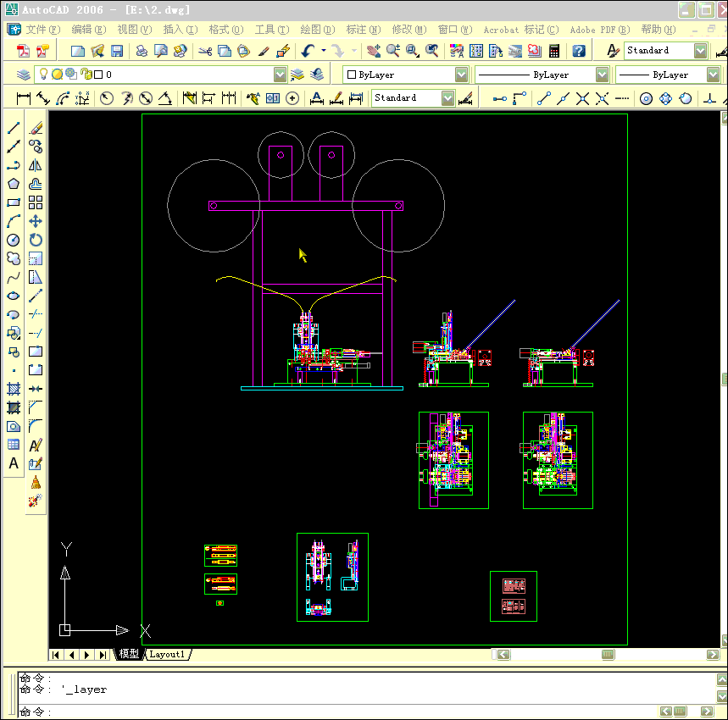Toggle Snap to Tangent object snap

point(686,98)
